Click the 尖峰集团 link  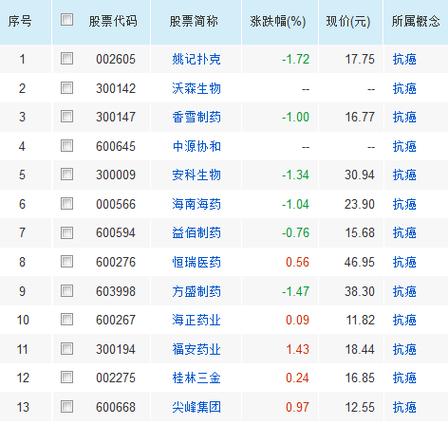tap(196, 407)
